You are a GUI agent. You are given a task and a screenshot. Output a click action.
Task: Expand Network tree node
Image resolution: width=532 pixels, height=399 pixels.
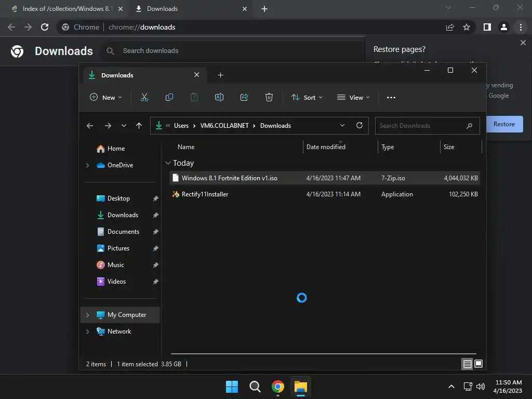[87, 331]
